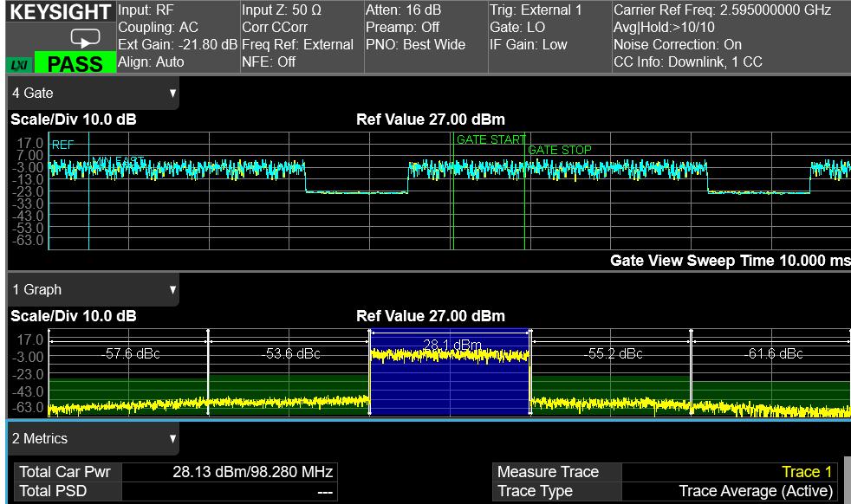Click 'Gate: LO' in header
This screenshot has width=851, height=504.
click(517, 28)
